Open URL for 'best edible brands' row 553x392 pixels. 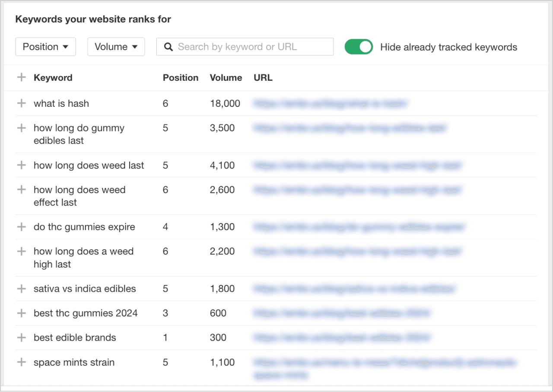[341, 338]
